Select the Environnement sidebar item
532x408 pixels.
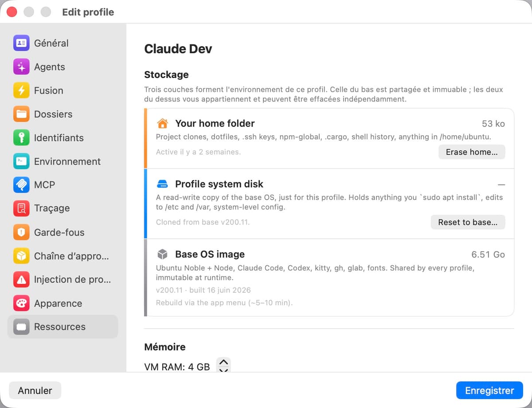pos(63,161)
